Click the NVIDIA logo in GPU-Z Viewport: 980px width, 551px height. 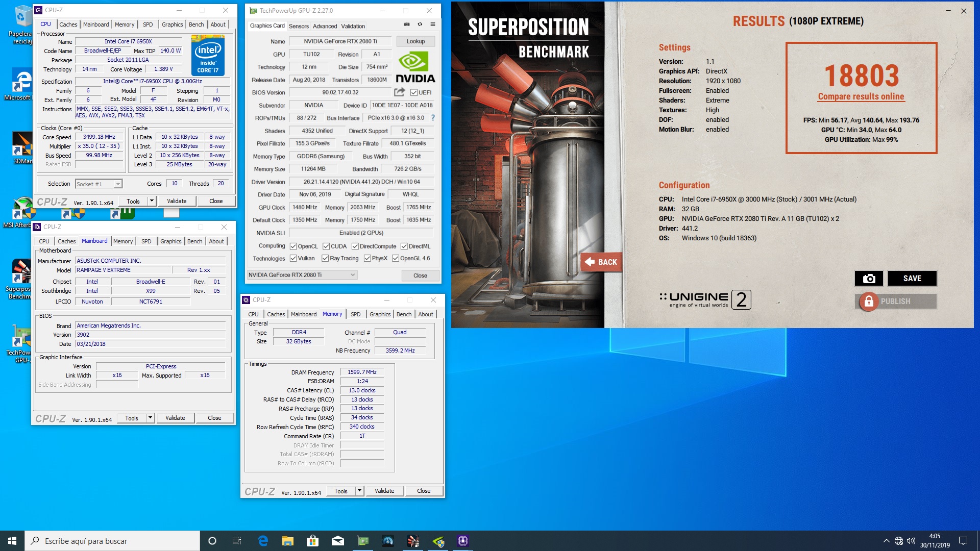(x=415, y=67)
